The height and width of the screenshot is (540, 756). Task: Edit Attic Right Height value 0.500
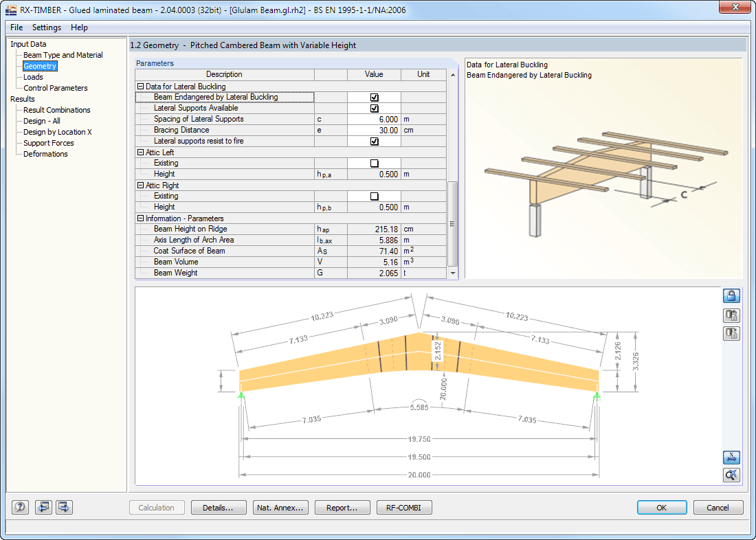[374, 207]
